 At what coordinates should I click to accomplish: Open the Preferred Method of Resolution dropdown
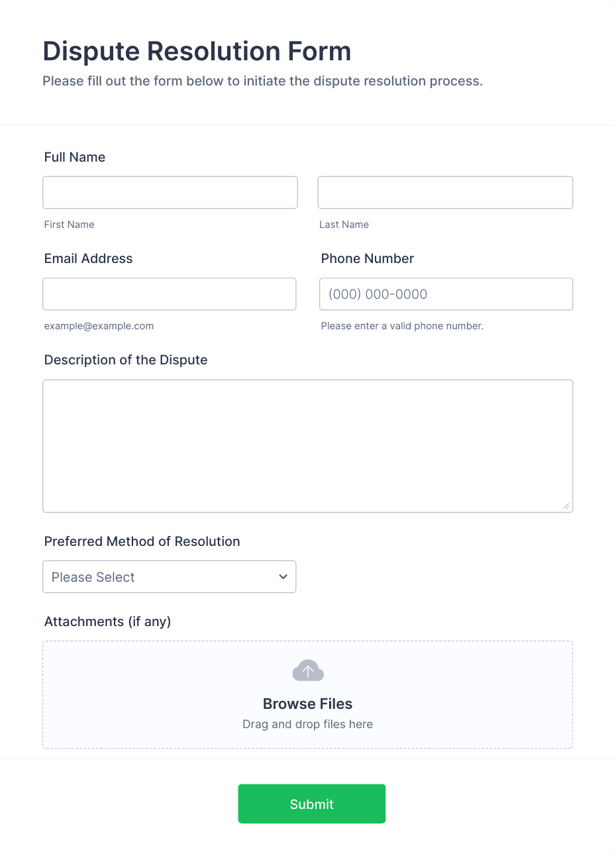click(x=169, y=577)
